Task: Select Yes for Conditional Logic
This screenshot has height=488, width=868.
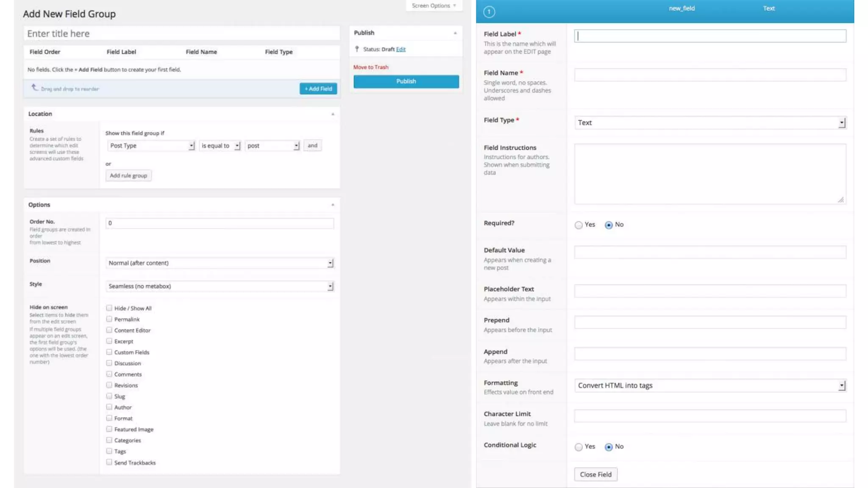Action: coord(579,447)
